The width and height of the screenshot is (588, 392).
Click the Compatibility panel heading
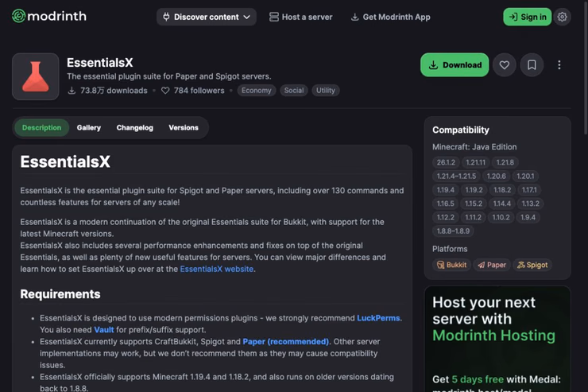(x=461, y=130)
